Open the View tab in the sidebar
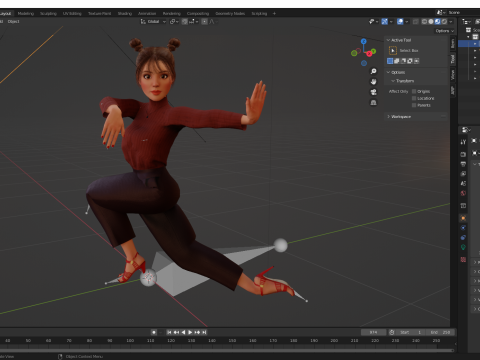This screenshot has height=360, width=480. pyautogui.click(x=453, y=75)
